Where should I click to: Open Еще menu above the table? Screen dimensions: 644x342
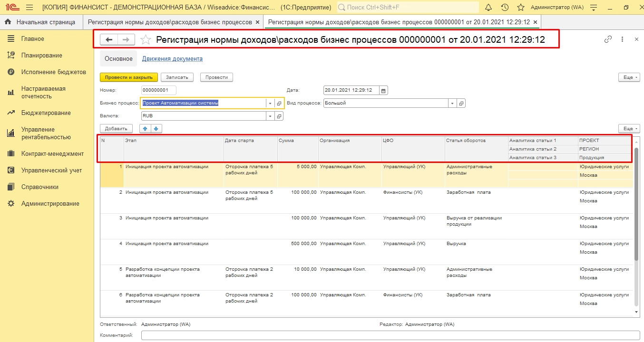[x=629, y=128]
